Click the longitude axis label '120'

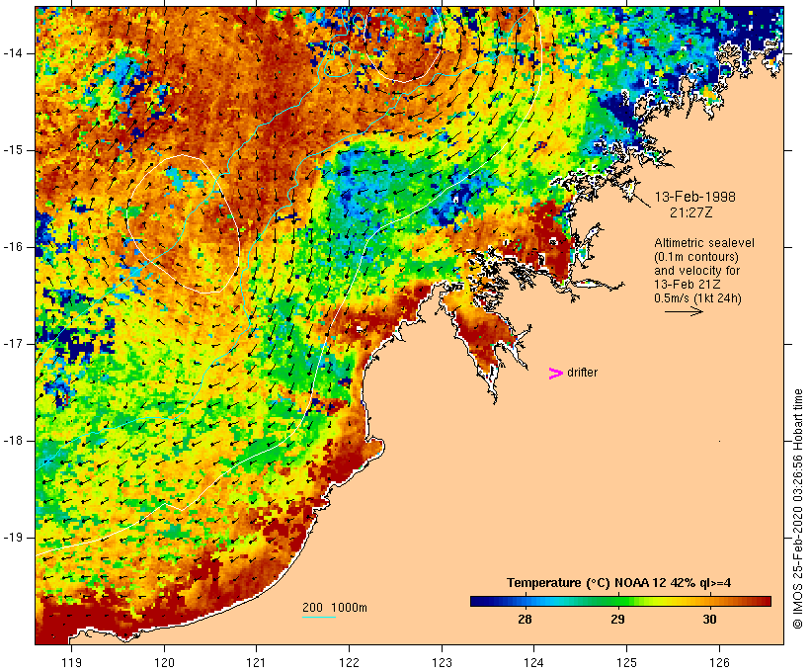164,663
